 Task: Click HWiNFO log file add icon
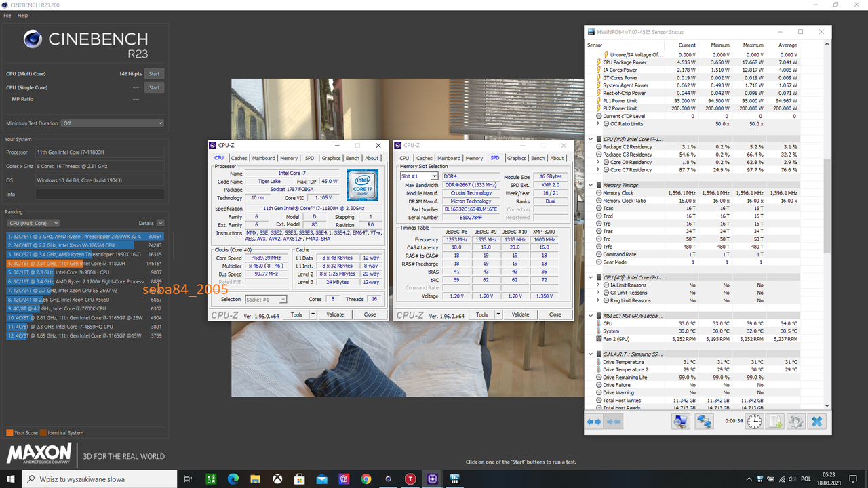point(775,422)
